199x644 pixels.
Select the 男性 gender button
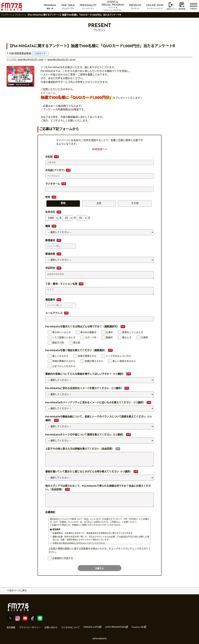(x=63, y=203)
